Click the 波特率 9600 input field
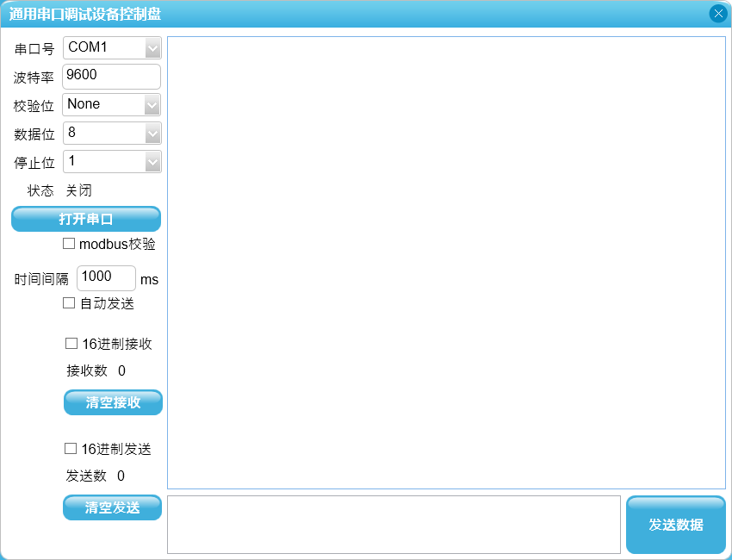The image size is (732, 560). coord(111,76)
